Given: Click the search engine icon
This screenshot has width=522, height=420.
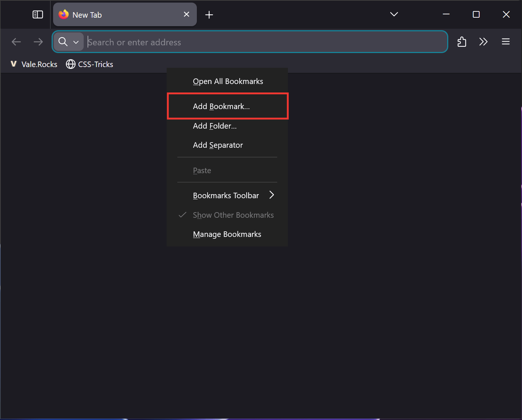Looking at the screenshot, I should (x=63, y=42).
